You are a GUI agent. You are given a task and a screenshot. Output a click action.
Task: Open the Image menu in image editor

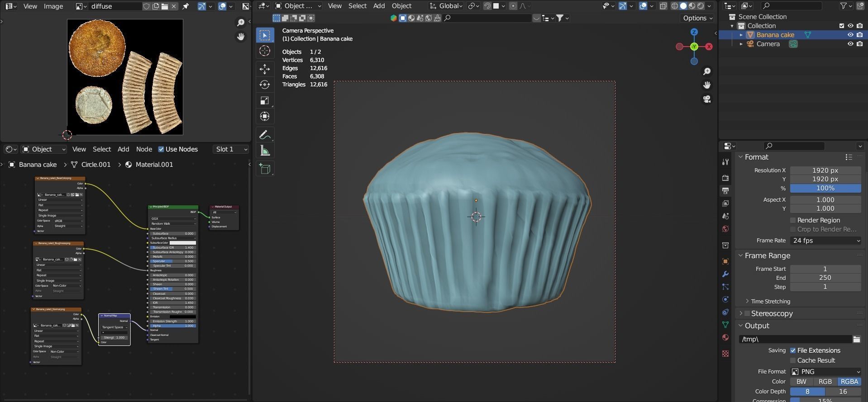pyautogui.click(x=53, y=6)
